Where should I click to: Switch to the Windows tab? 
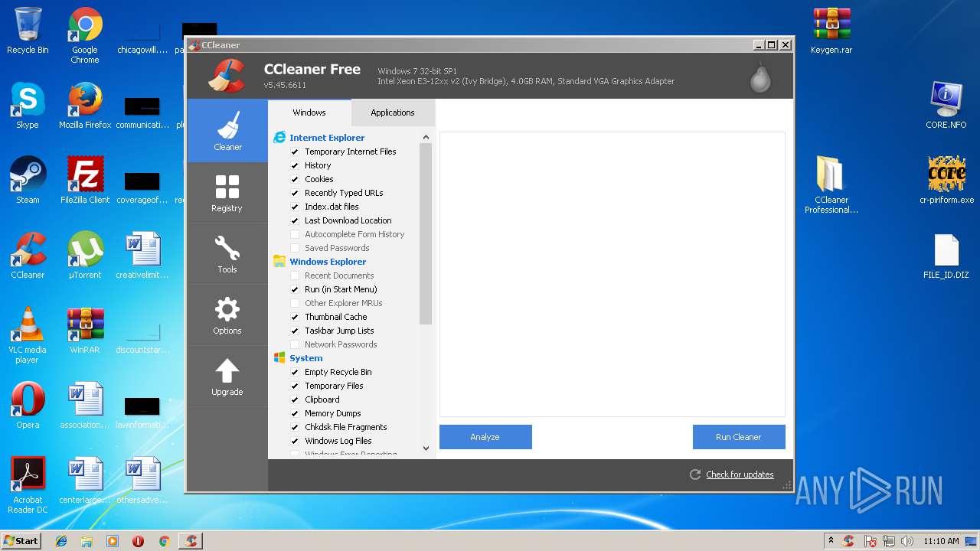click(x=309, y=112)
